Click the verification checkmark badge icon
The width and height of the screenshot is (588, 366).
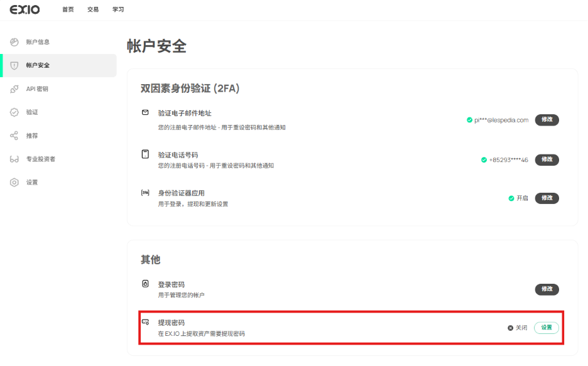[x=14, y=112]
